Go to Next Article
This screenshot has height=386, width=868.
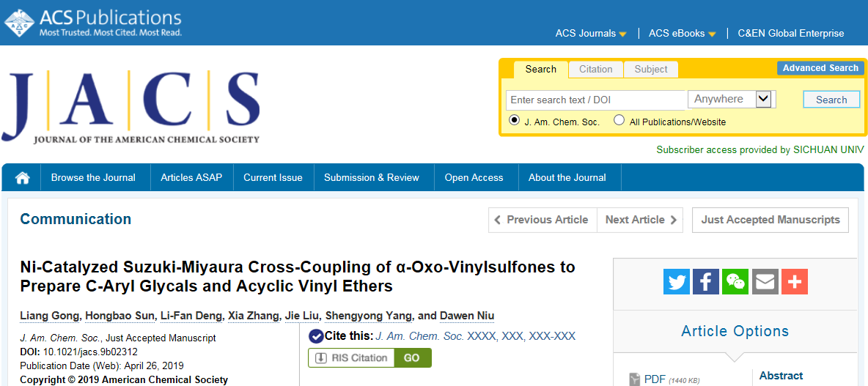(641, 220)
